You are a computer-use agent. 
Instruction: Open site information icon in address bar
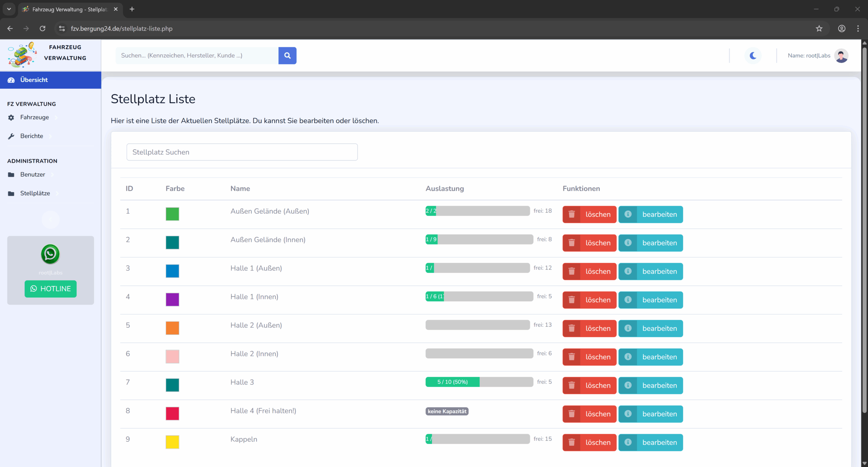coord(62,29)
